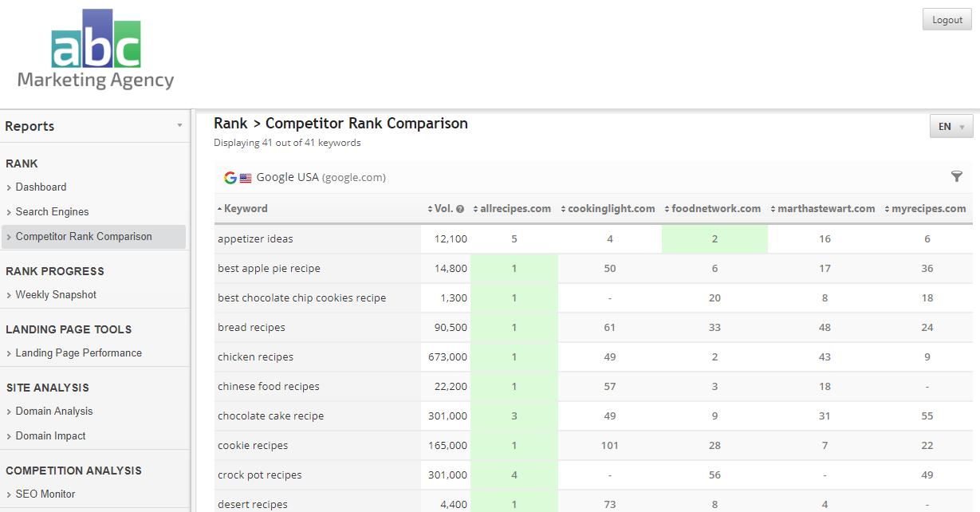Viewport: 980px width, 512px height.
Task: Open the Dashboard report
Action: 41,187
